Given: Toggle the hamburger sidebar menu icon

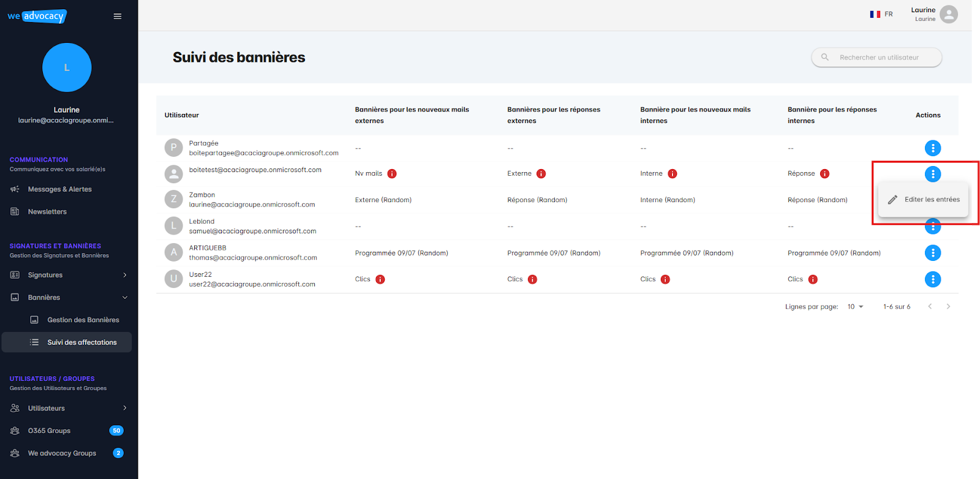Looking at the screenshot, I should [118, 17].
